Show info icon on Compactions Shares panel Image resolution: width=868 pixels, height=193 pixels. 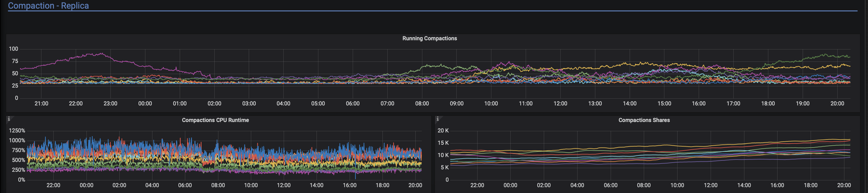click(x=437, y=119)
